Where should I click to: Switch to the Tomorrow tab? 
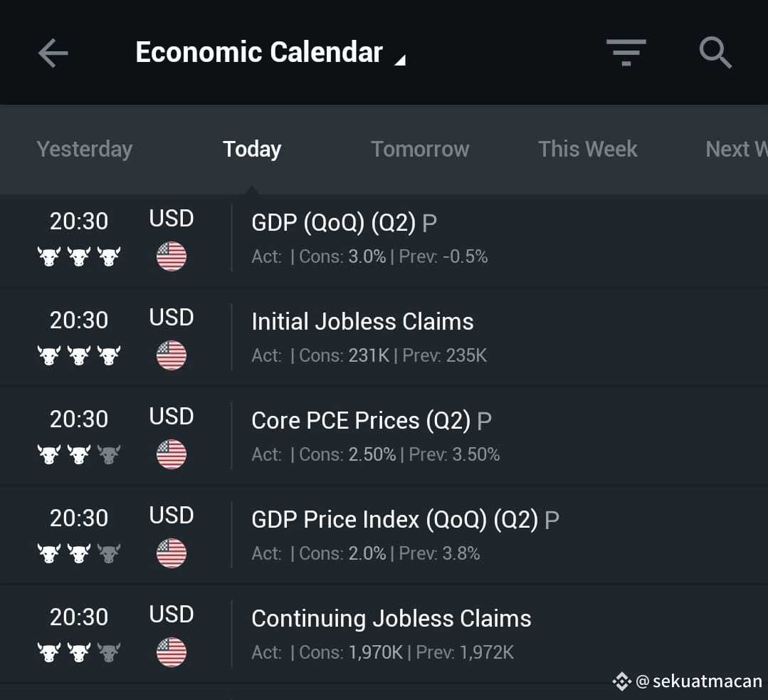pos(420,149)
